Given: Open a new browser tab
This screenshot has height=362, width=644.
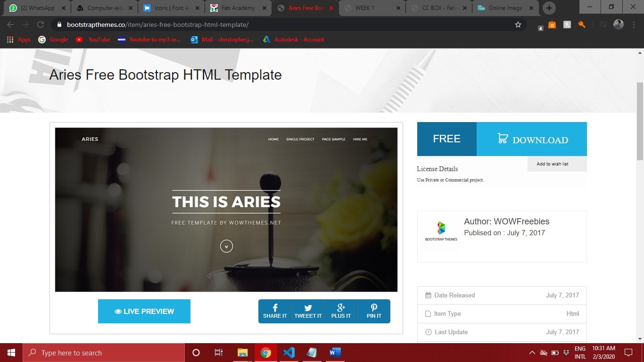Looking at the screenshot, I should [x=549, y=8].
